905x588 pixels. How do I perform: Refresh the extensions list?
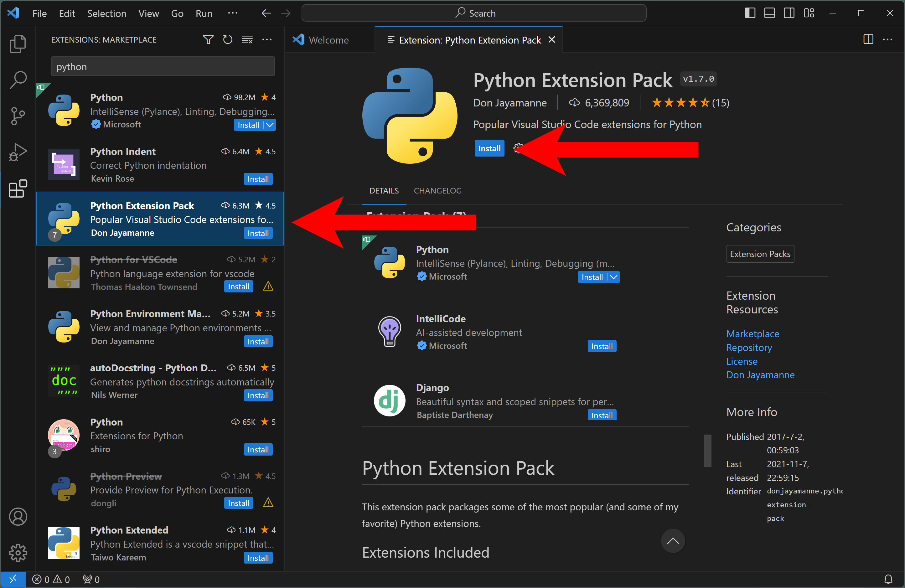[x=227, y=39]
